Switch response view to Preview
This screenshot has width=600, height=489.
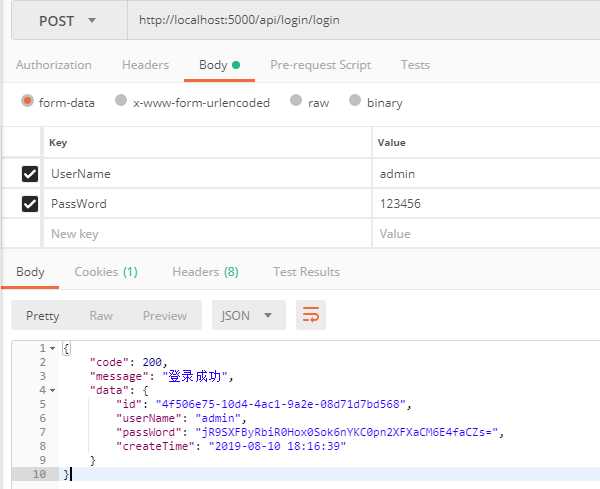(165, 316)
